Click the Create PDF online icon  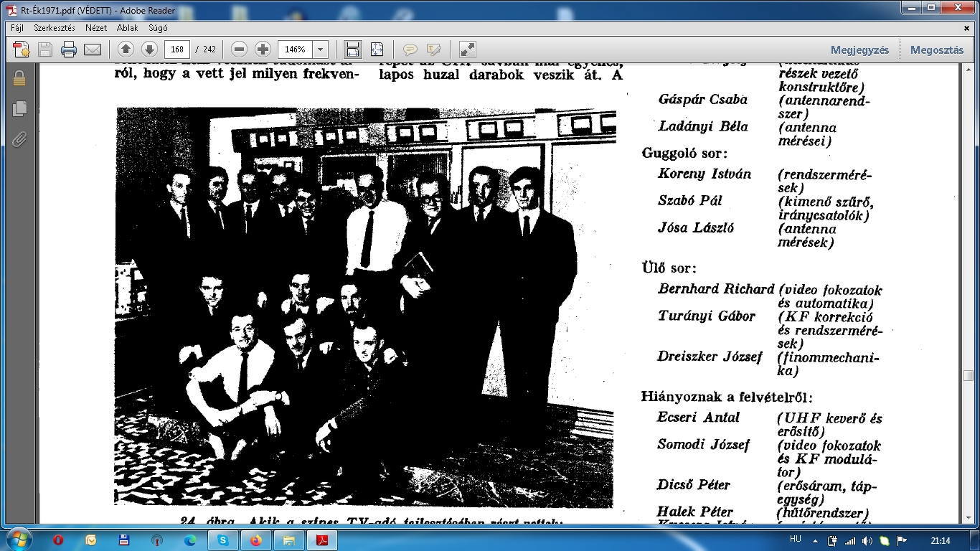pos(22,50)
